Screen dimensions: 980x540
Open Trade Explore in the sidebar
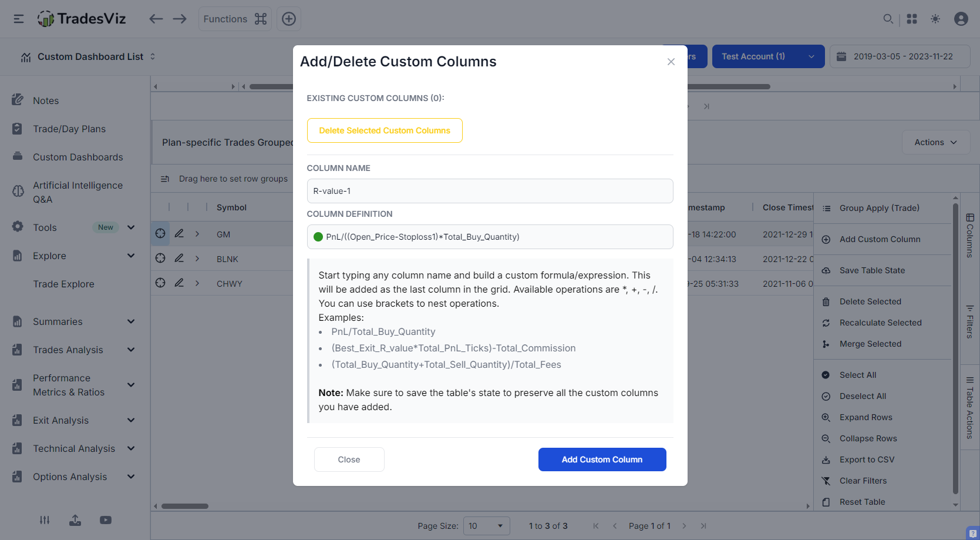pos(63,284)
